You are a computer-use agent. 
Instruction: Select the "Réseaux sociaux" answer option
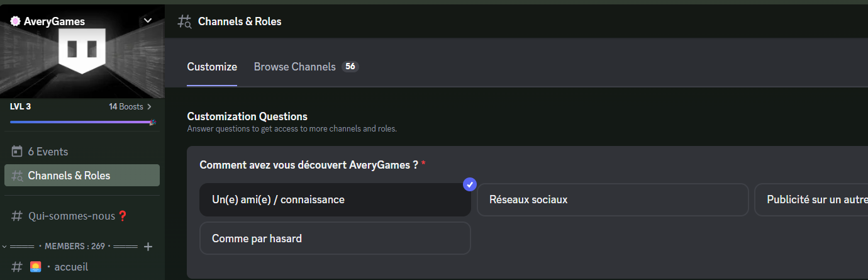[613, 200]
